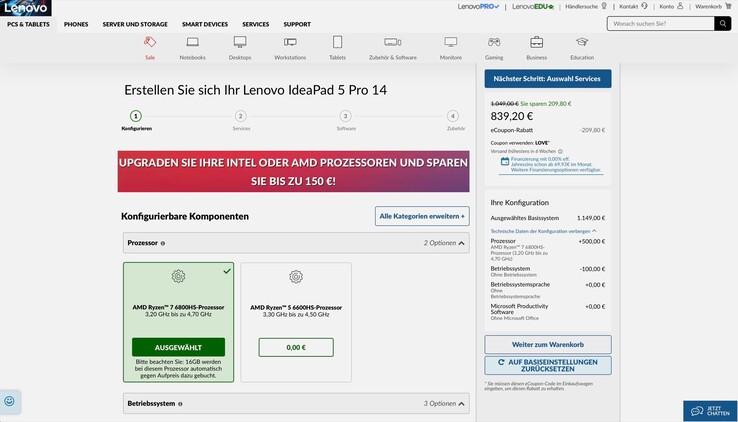Click the 839,20 € price text
This screenshot has height=422, width=738.
click(x=512, y=116)
